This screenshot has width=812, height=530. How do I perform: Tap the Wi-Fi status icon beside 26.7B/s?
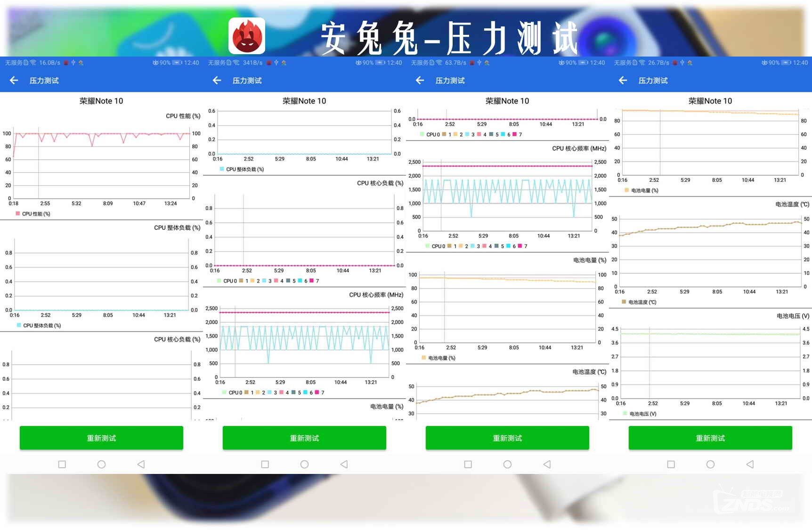tap(642, 63)
